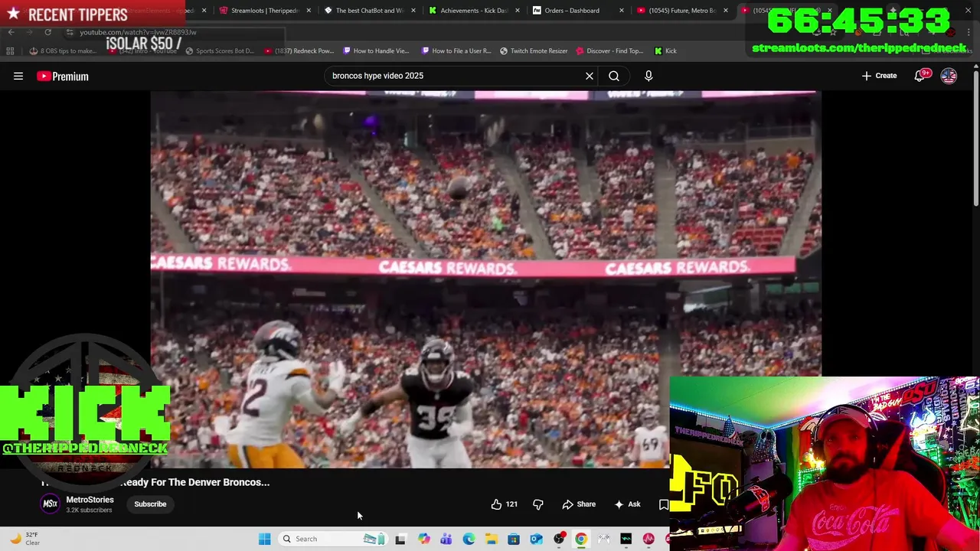Click the browser address bar URL

138,32
